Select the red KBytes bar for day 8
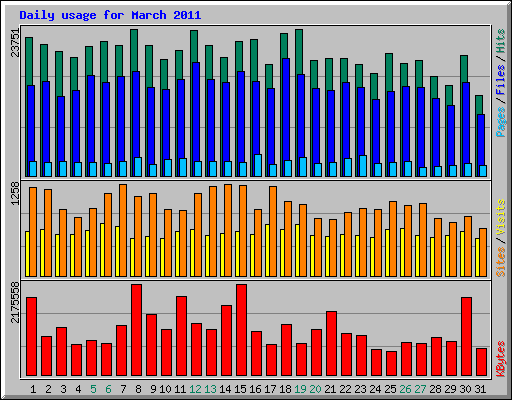This screenshot has height=400, width=512. click(x=136, y=330)
